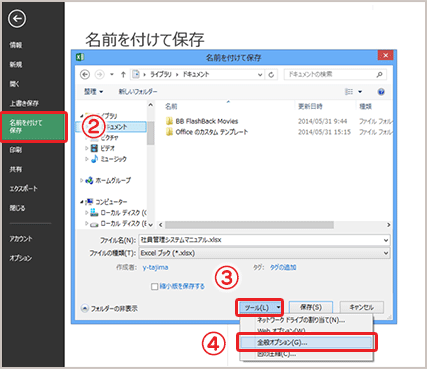The image size is (427, 369).
Task: Select ピクチャ in navigation tree
Action: pos(109,137)
